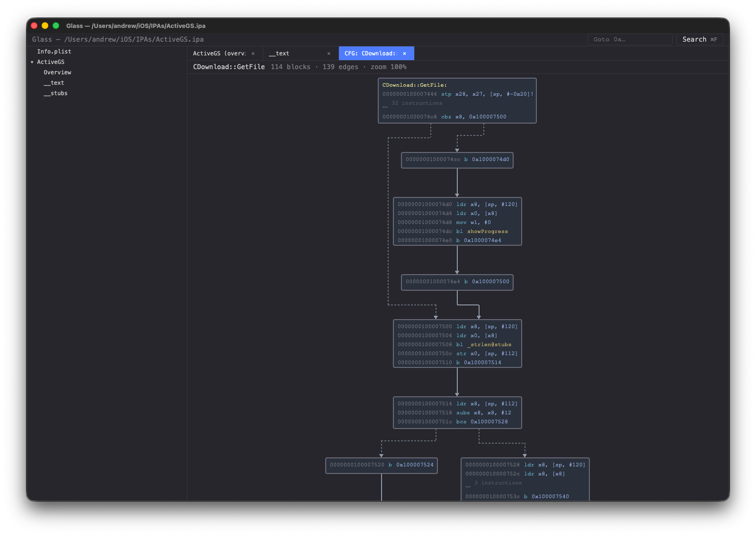Select the ActiveGS sidebar item
The height and width of the screenshot is (536, 756).
51,62
